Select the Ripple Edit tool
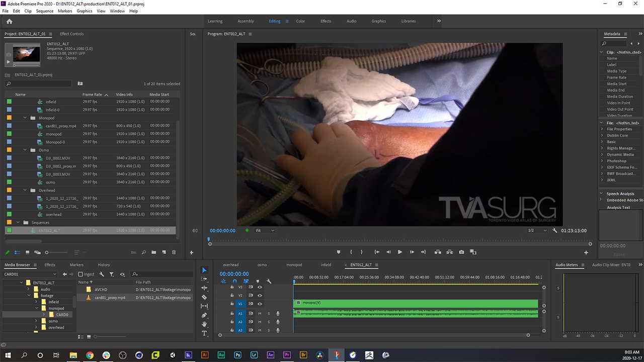Image resolution: width=644 pixels, height=362 pixels. point(204,288)
